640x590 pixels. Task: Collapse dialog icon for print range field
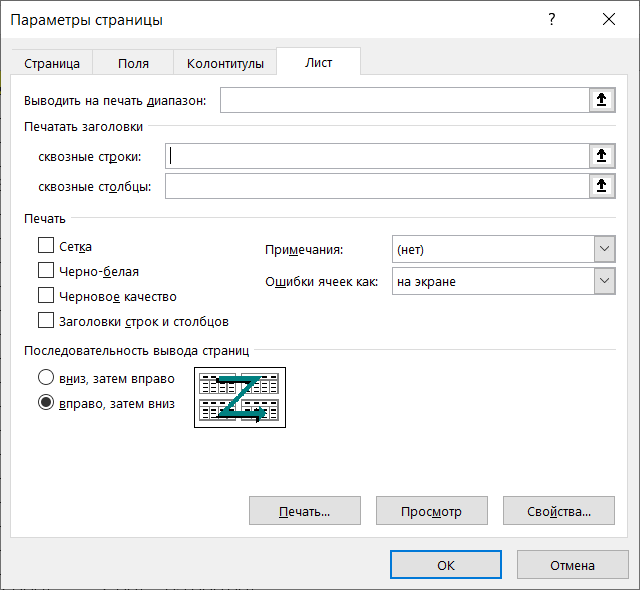602,100
